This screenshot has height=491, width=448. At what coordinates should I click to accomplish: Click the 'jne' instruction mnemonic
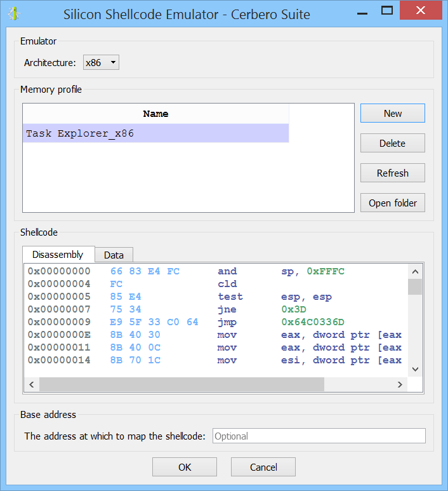[227, 309]
